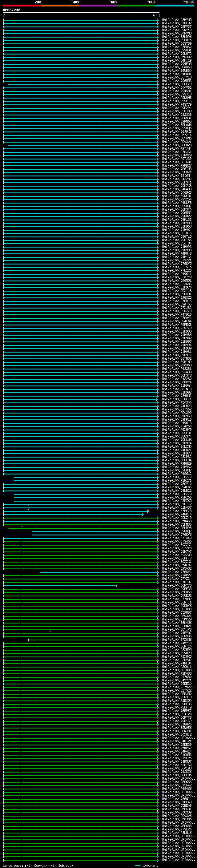Select the UniRef100_A9NYY0 label

point(177,30)
